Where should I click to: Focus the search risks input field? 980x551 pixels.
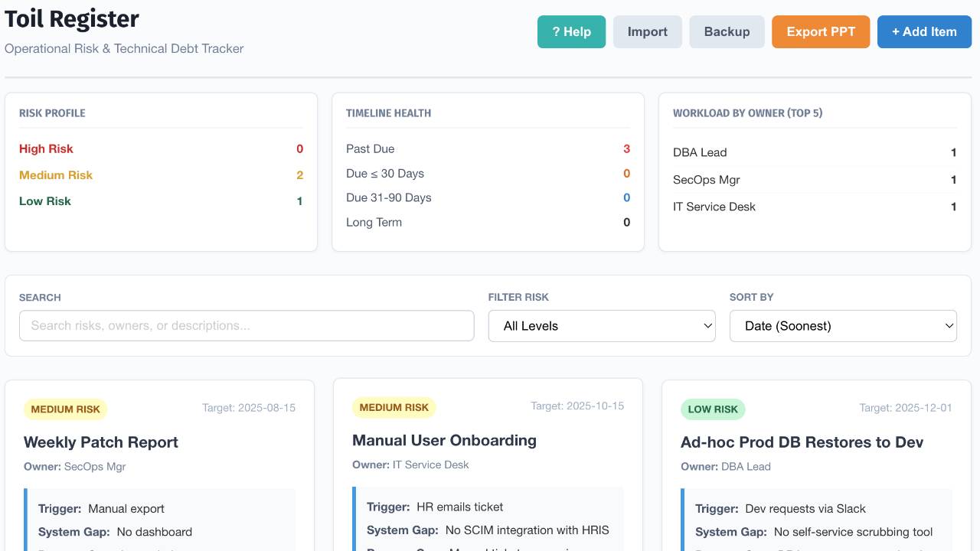click(247, 325)
